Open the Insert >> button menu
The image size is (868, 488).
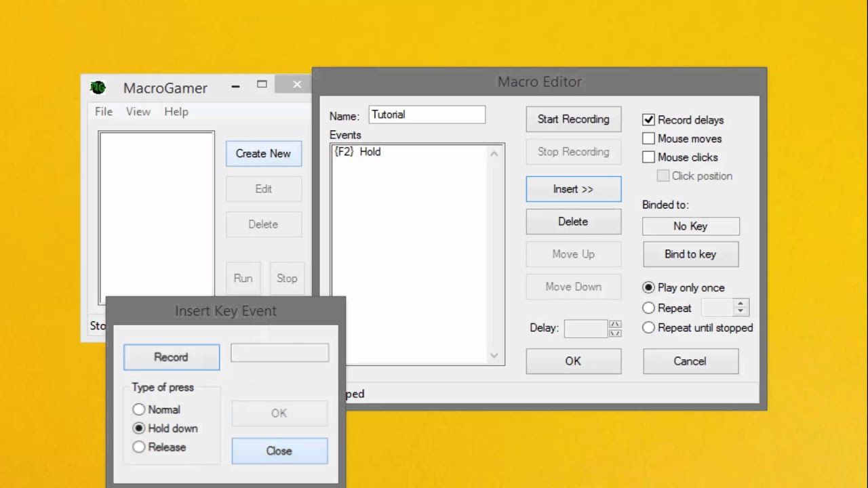click(573, 189)
